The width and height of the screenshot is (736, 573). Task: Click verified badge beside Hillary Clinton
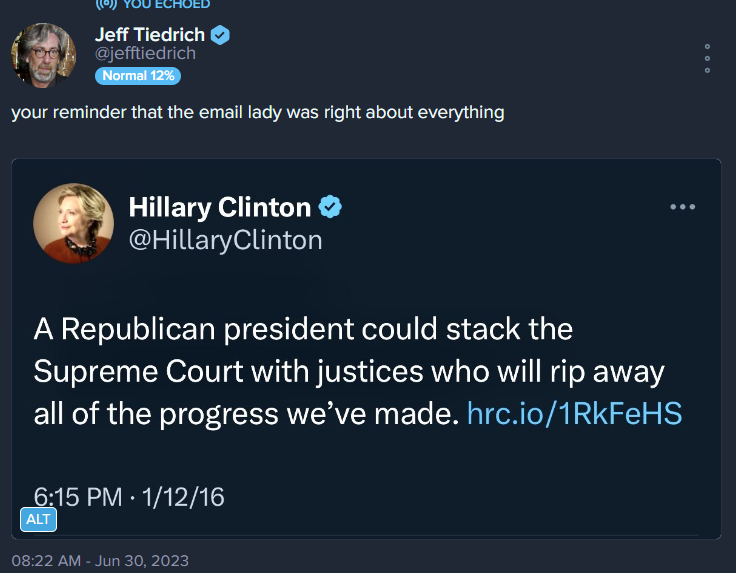tap(330, 207)
